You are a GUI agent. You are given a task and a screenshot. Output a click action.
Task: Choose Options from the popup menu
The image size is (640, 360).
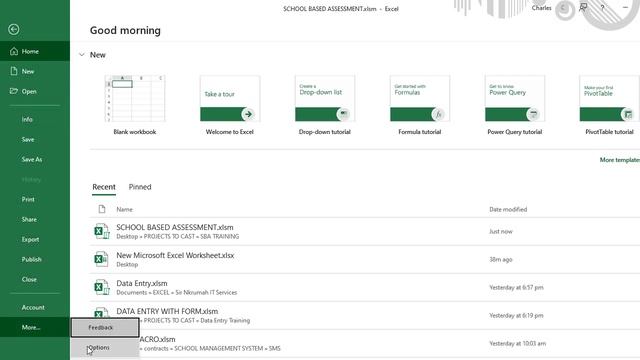105,348
